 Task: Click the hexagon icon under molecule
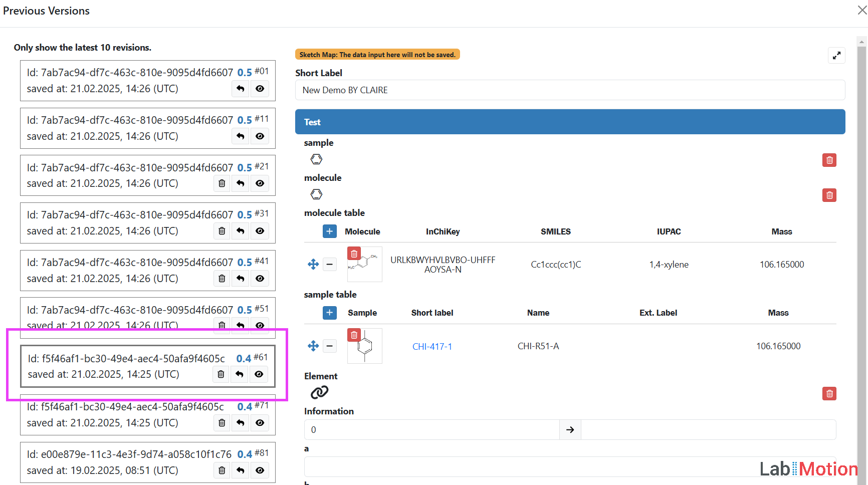316,194
